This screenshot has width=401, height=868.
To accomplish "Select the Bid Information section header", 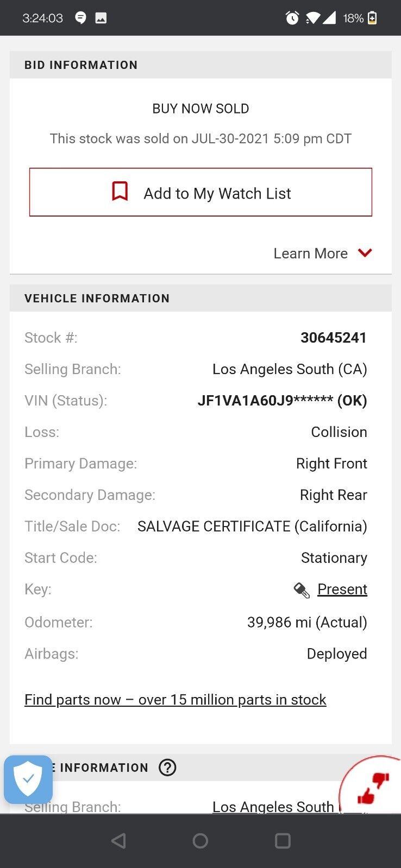I will click(x=80, y=65).
